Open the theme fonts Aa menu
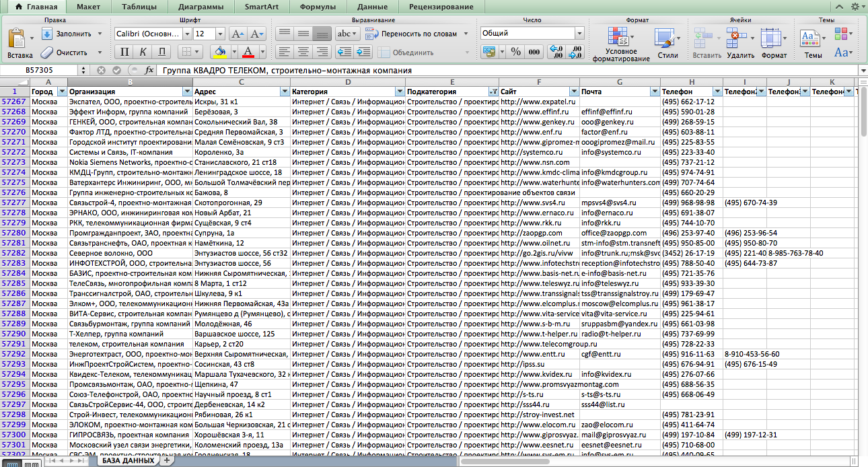Viewport: 868px width, 467px height. [843, 52]
